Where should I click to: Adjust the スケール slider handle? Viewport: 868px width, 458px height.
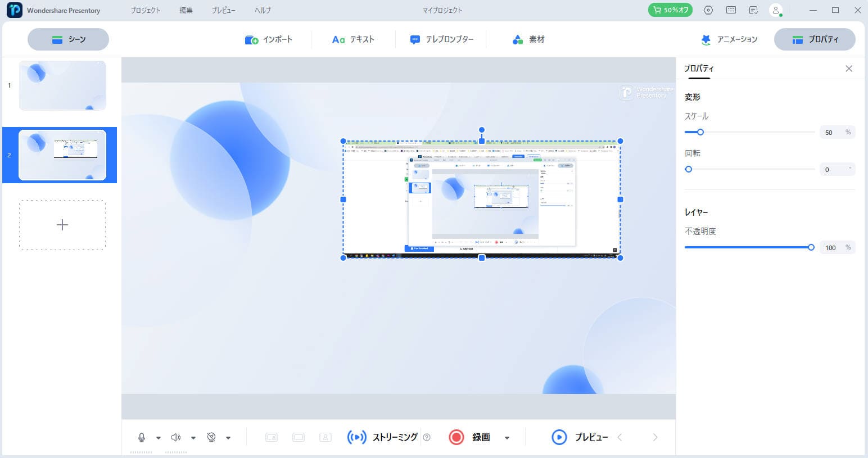700,132
